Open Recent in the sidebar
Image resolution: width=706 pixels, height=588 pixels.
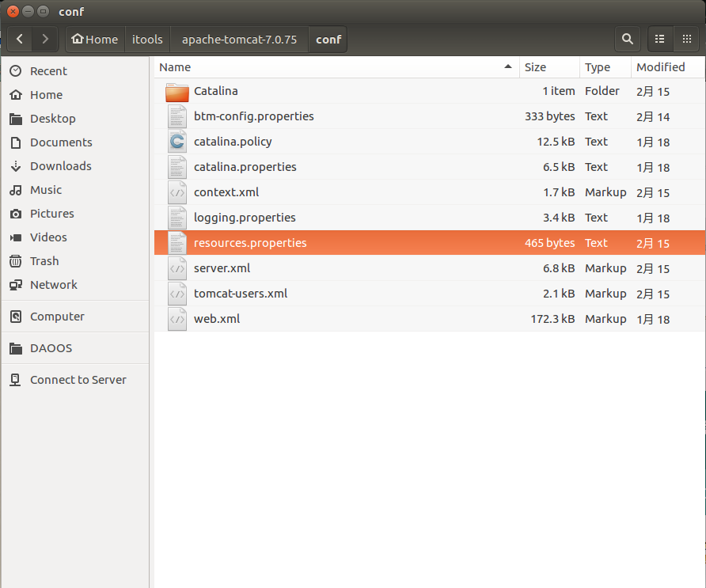click(74, 71)
